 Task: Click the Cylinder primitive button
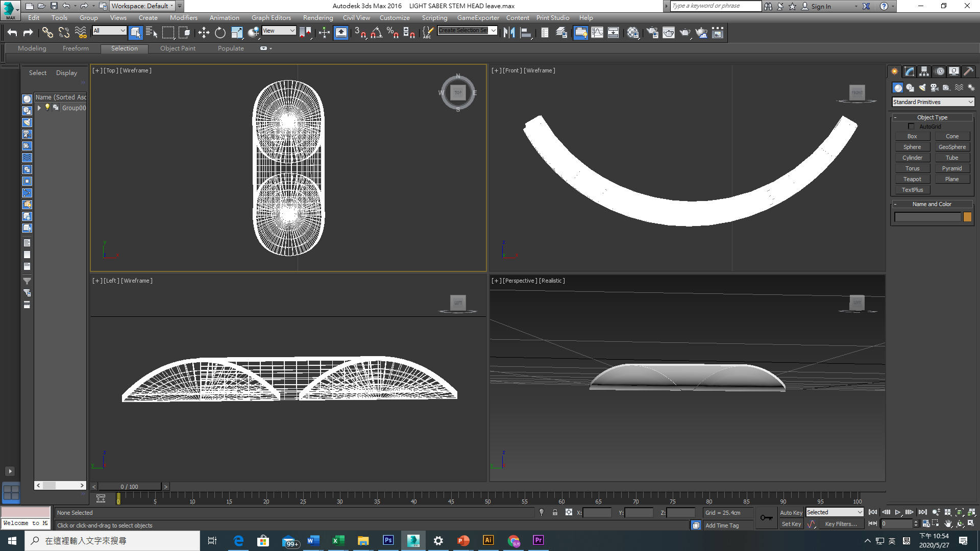[912, 158]
